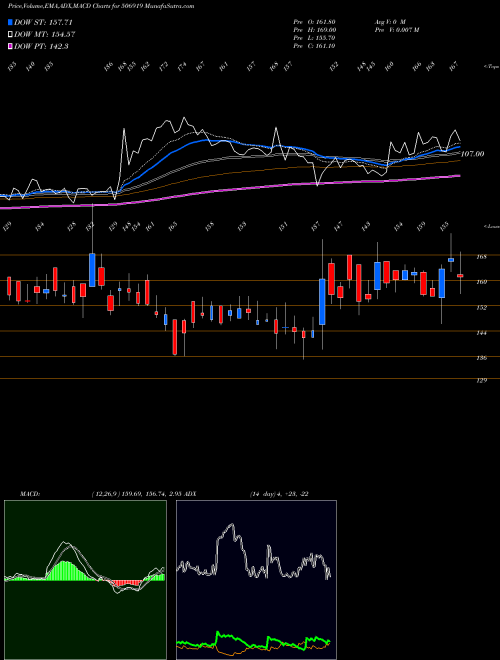This screenshot has width=500, height=660.
Task: Open the green MACD histogram panel
Action: (x=85, y=580)
